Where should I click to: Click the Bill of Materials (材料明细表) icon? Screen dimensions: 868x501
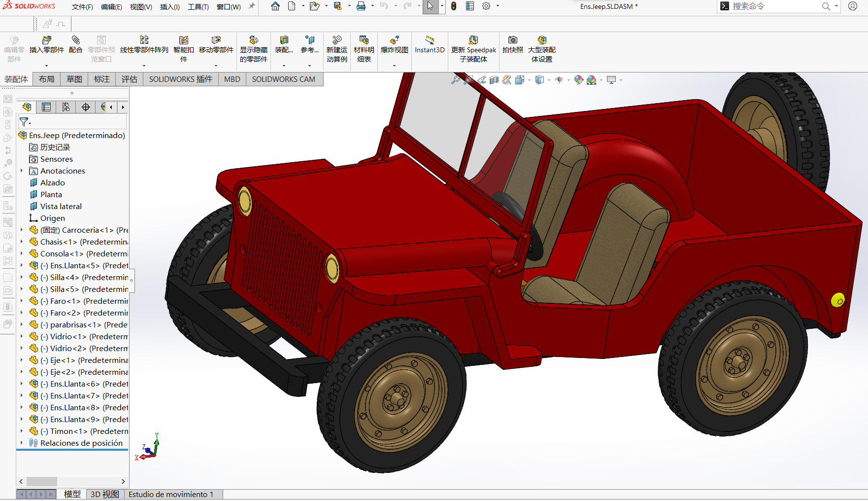(364, 40)
